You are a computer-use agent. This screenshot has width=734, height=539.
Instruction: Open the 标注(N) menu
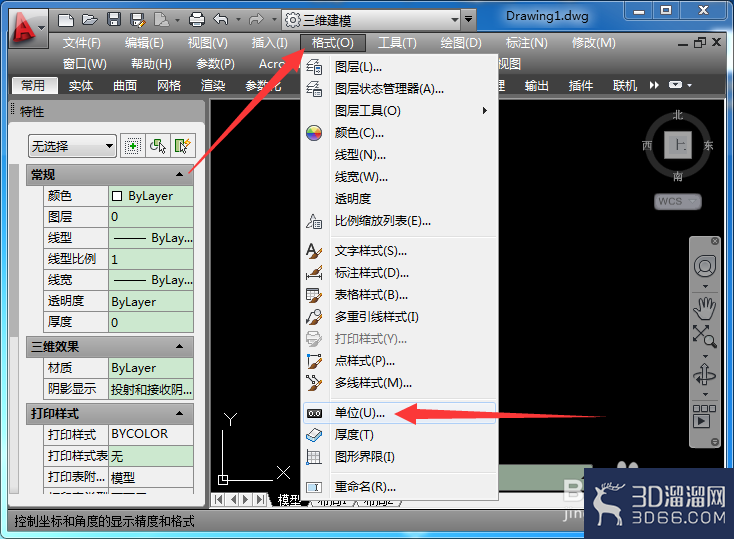(526, 43)
